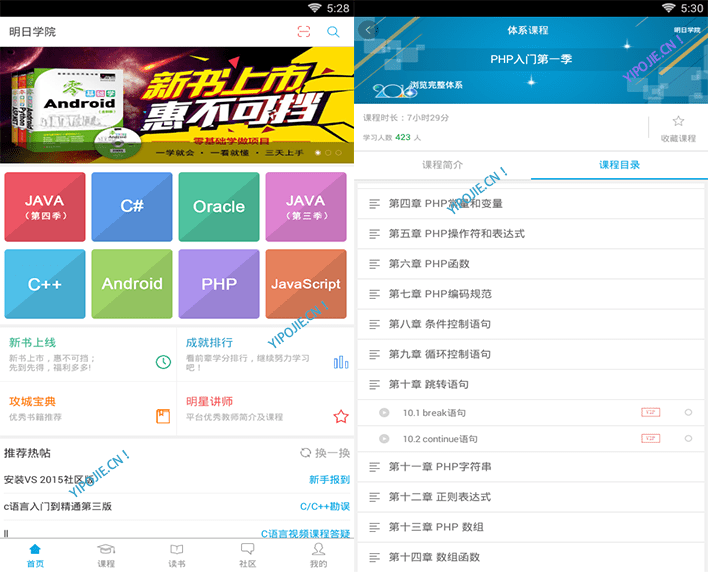
Task: Click the clock icon beside 新书上线
Action: click(163, 362)
